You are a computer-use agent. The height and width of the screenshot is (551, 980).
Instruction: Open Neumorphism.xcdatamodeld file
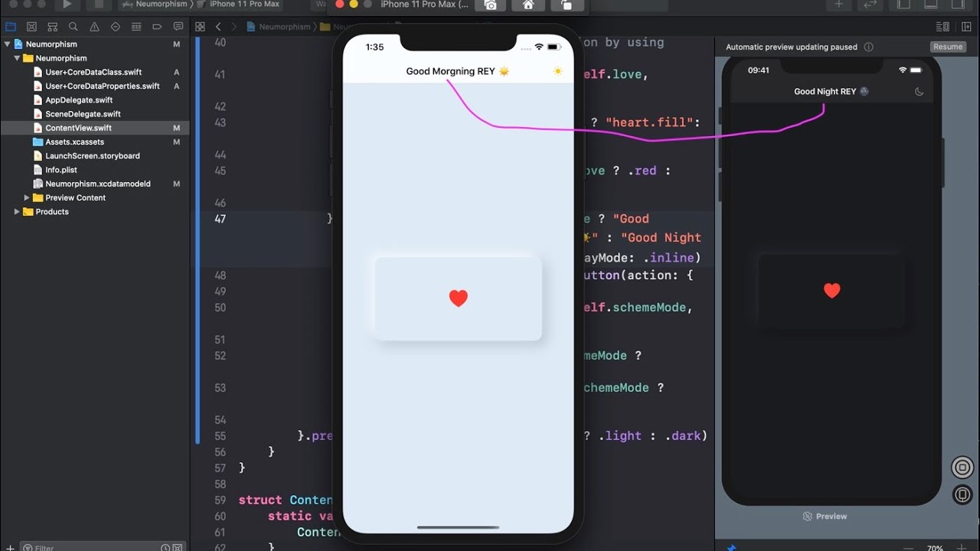click(98, 184)
